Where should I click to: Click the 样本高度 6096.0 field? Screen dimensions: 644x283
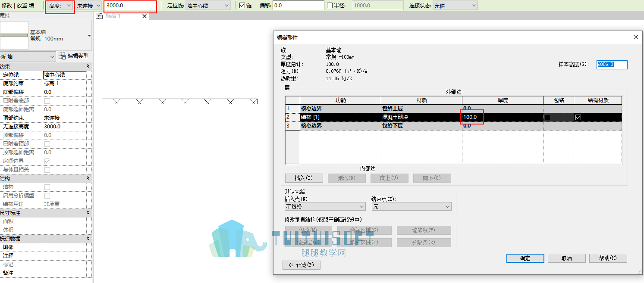pos(612,65)
